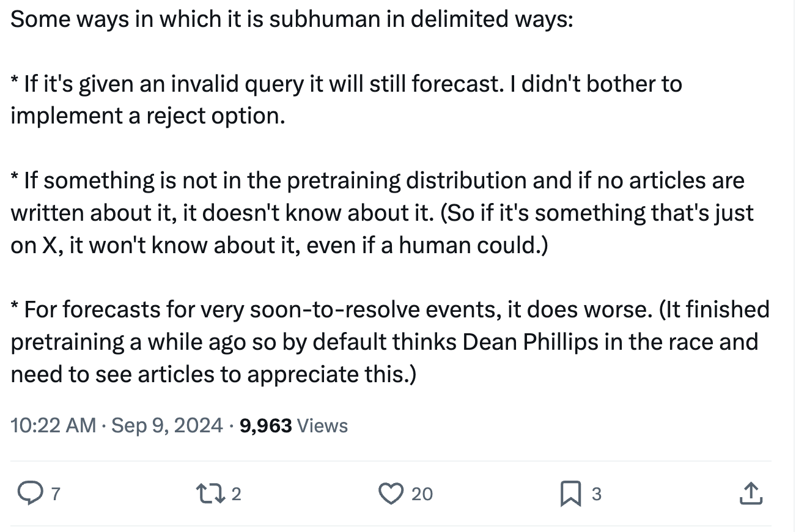796x532 pixels.
Task: Click the word Views beside the count
Action: (x=322, y=426)
